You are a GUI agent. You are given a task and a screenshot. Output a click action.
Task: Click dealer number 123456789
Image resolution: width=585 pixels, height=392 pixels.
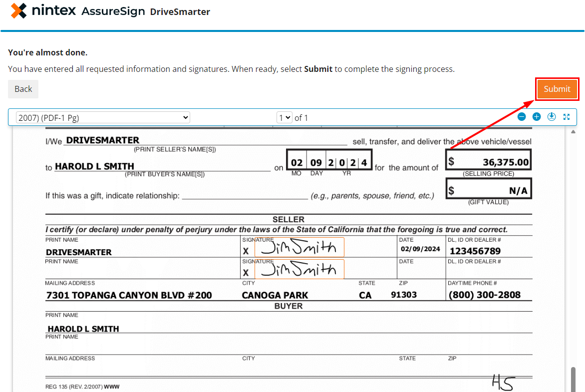[x=475, y=251]
